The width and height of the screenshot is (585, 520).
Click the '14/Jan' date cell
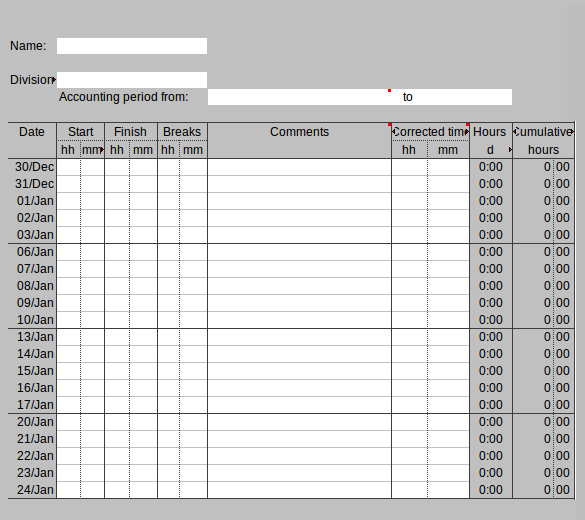32,354
